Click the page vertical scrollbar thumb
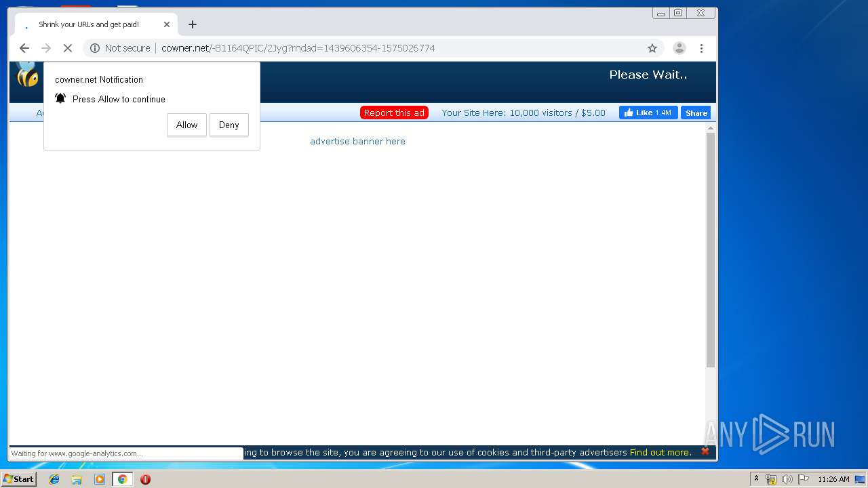The height and width of the screenshot is (488, 868). (711, 251)
